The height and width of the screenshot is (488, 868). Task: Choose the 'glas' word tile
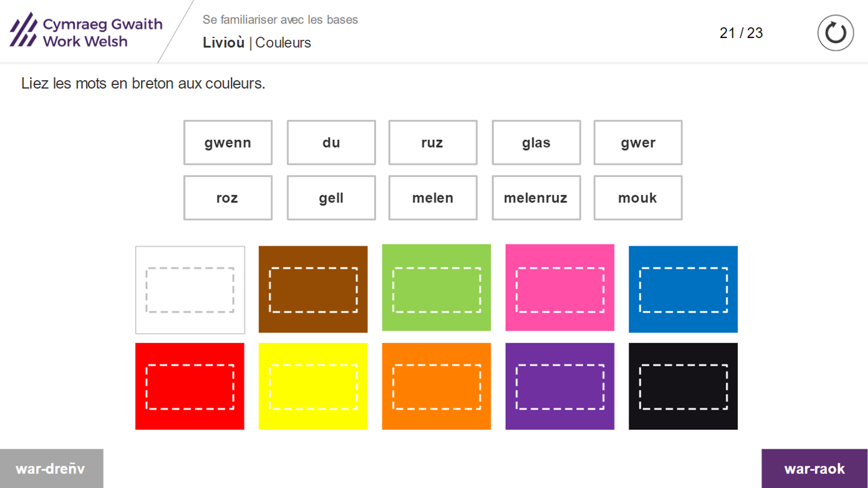[536, 143]
